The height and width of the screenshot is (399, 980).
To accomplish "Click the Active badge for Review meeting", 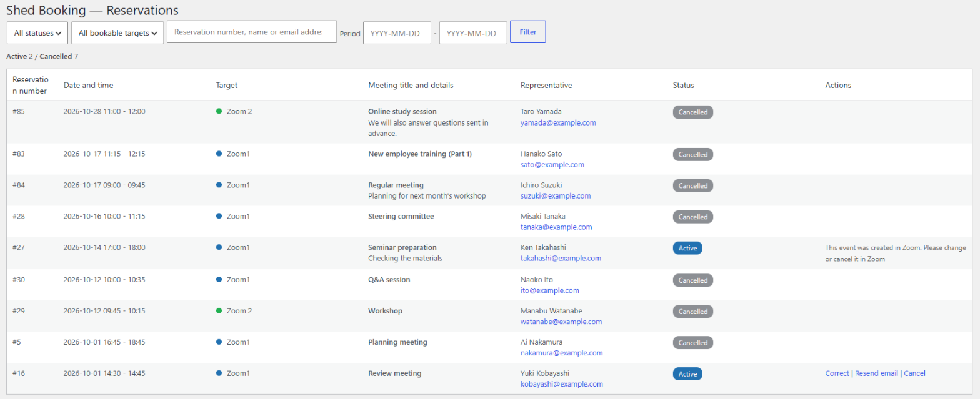I will 687,374.
